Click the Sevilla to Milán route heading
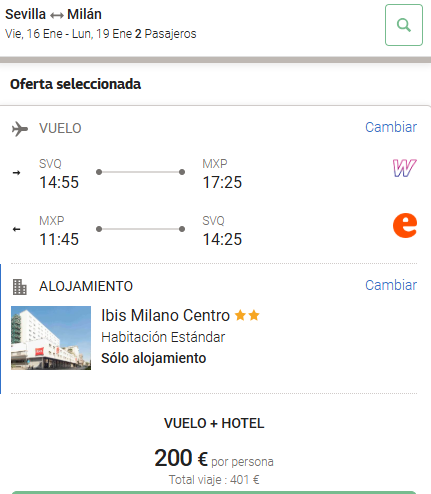This screenshot has width=431, height=494. (53, 14)
